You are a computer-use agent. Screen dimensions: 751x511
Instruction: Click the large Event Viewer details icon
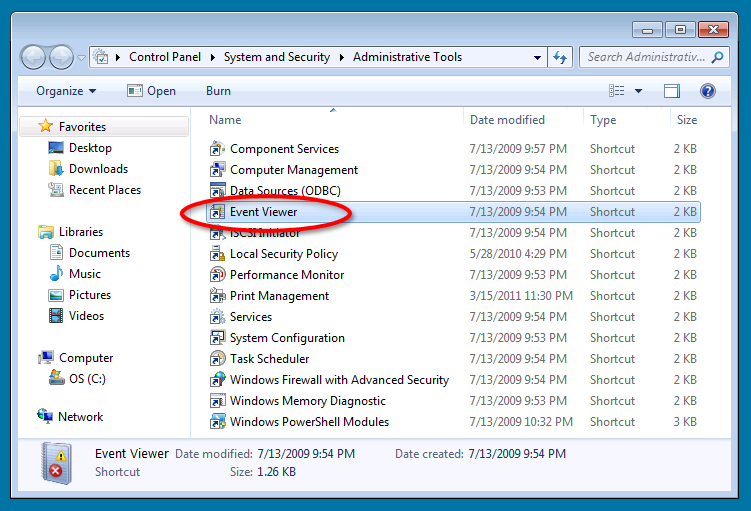pyautogui.click(x=57, y=463)
